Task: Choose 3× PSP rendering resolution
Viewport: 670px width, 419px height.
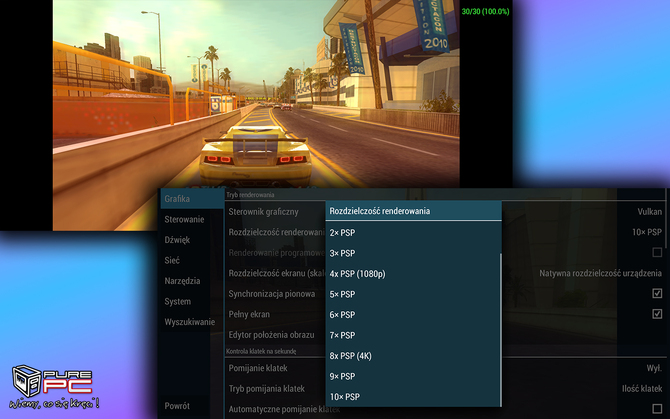Action: [413, 253]
